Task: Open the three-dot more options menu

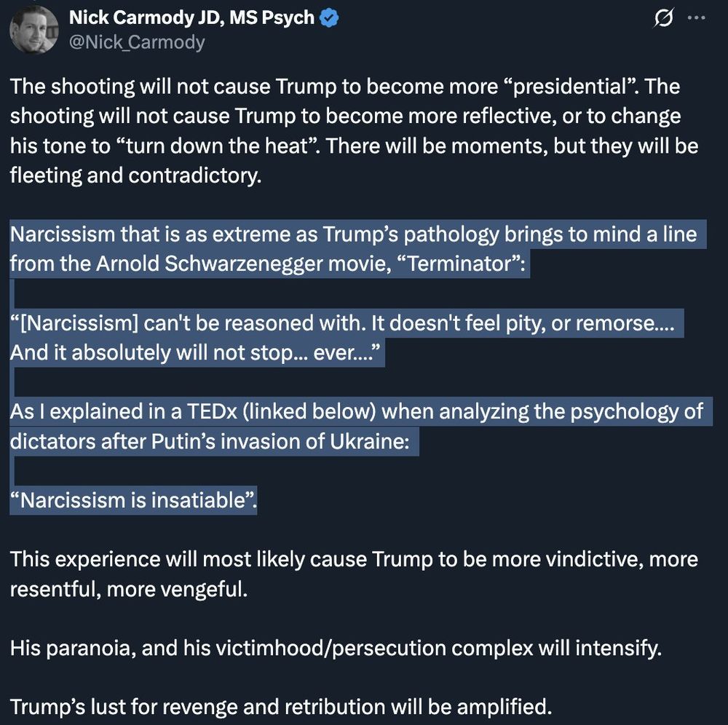Action: (x=697, y=18)
